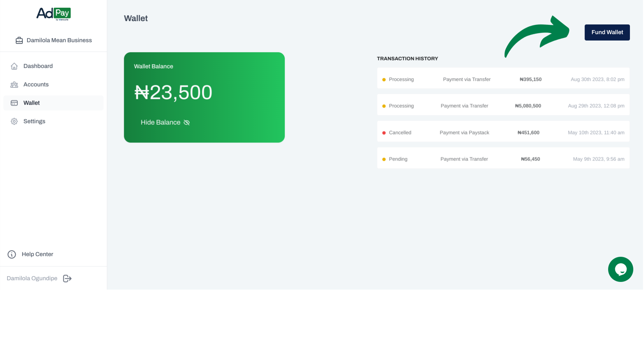Screen dimensions: 644x362
Task: Click the Fund Wallet button
Action: [607, 32]
